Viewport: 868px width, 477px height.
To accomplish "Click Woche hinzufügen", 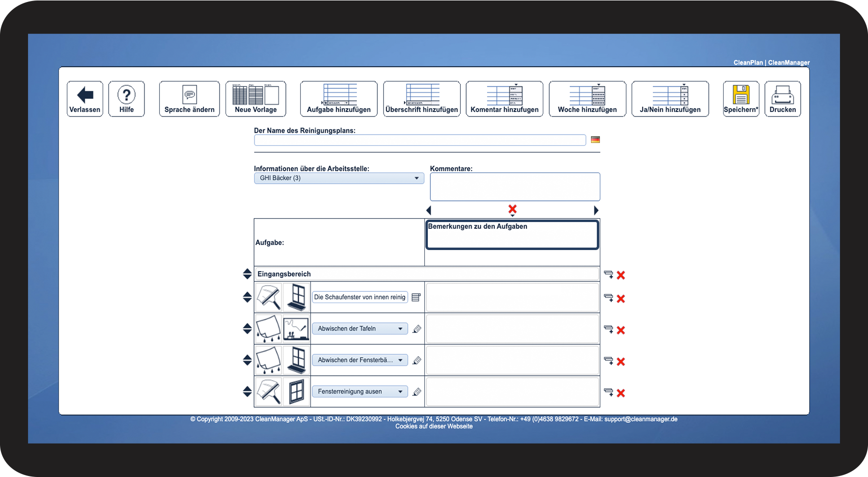I will click(x=588, y=99).
